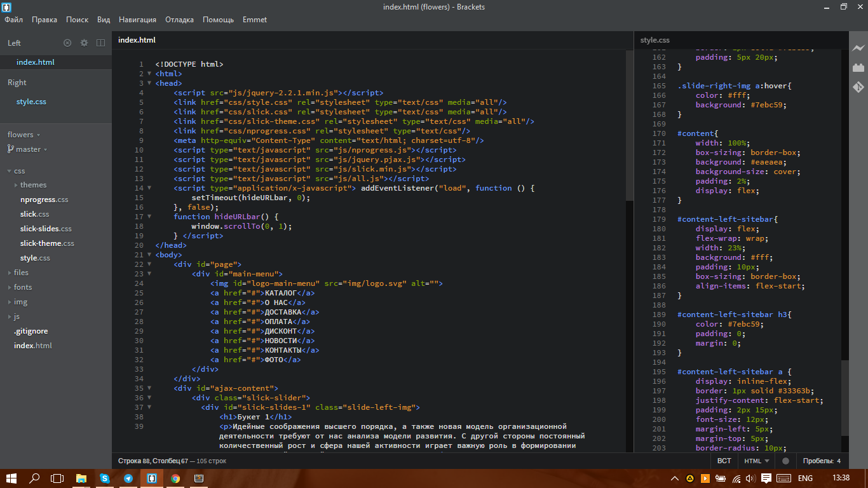
Task: Toggle the Пробелы indentation type label
Action: pos(817,461)
